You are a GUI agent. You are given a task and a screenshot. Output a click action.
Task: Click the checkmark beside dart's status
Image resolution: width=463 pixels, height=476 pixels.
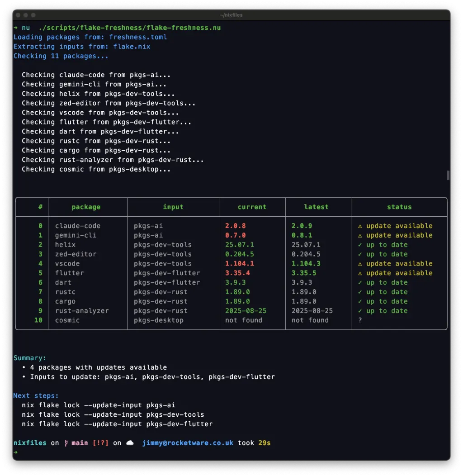(x=361, y=282)
